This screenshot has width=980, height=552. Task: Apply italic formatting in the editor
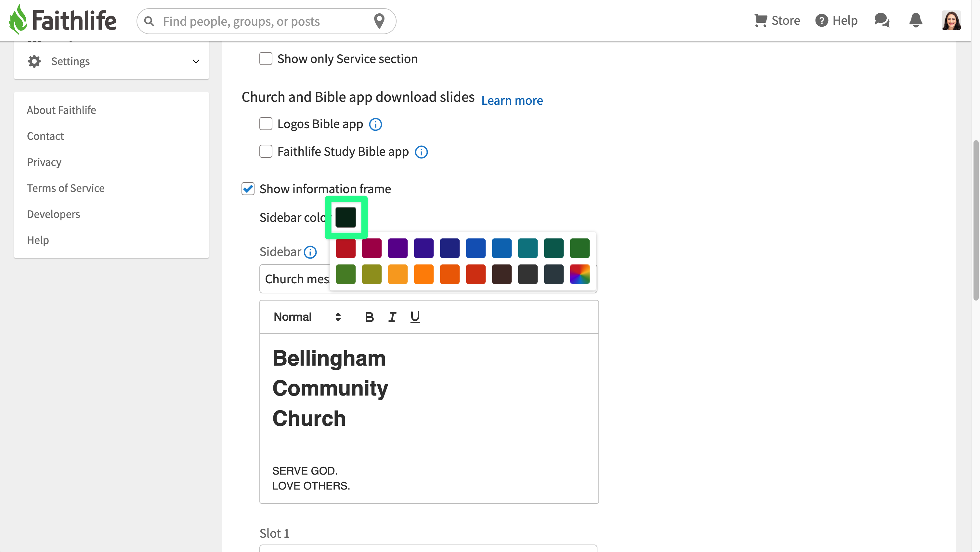pyautogui.click(x=392, y=317)
